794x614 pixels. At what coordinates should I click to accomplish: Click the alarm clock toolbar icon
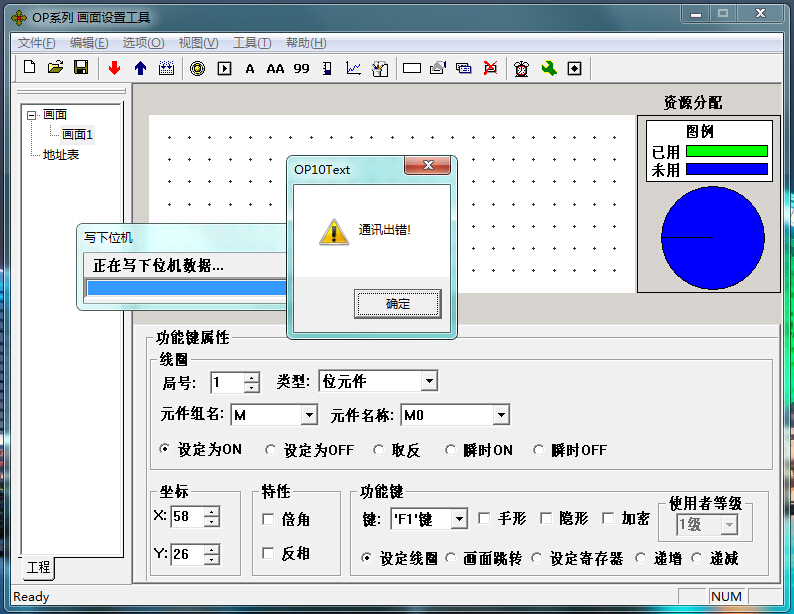(522, 68)
